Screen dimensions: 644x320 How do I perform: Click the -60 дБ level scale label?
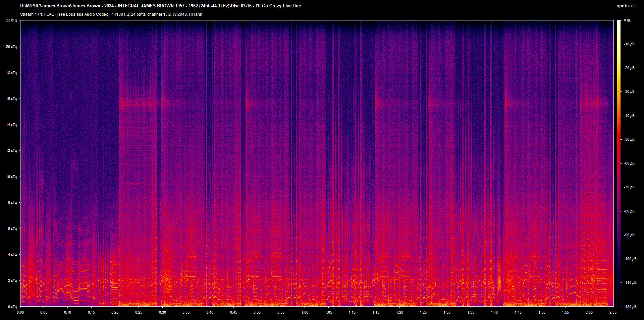click(629, 164)
